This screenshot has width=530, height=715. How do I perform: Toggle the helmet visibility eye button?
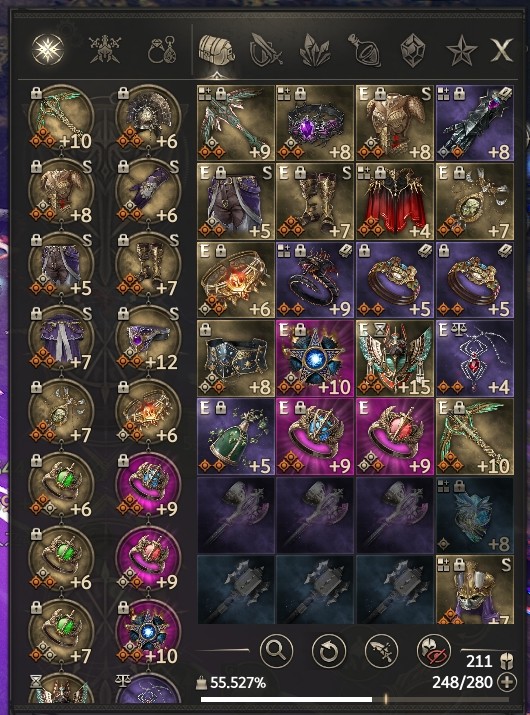pyautogui.click(x=433, y=650)
